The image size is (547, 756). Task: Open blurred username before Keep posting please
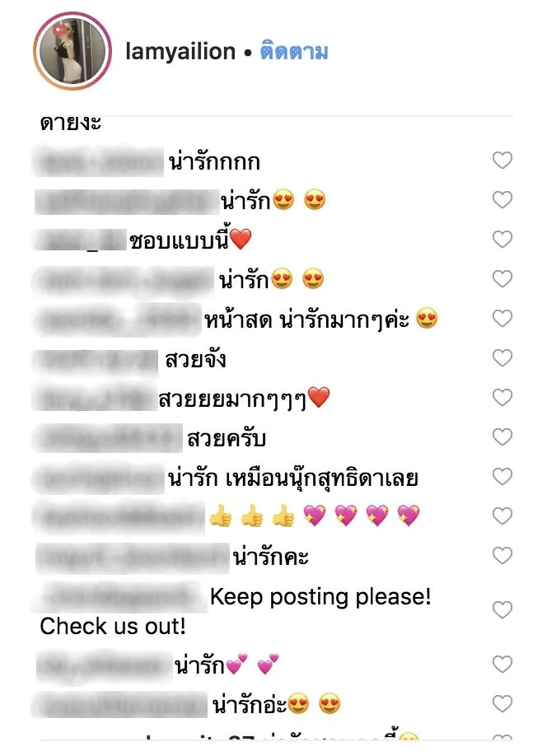(x=120, y=597)
